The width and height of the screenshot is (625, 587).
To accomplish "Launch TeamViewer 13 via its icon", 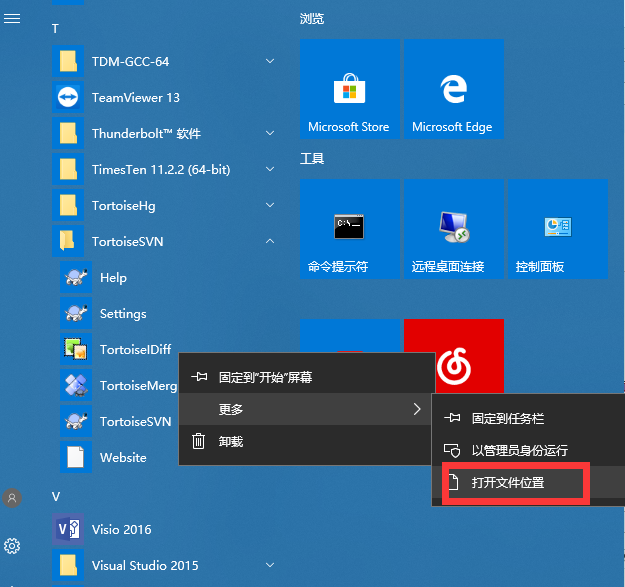I will click(68, 97).
